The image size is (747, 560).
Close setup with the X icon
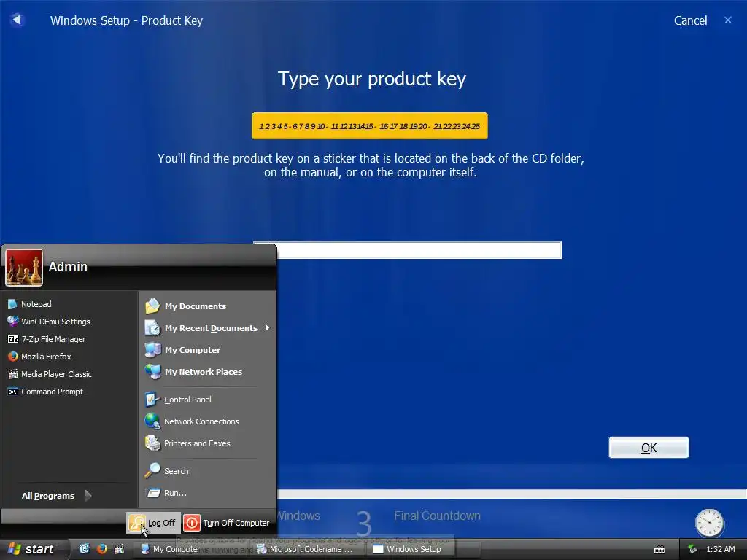[x=728, y=20]
